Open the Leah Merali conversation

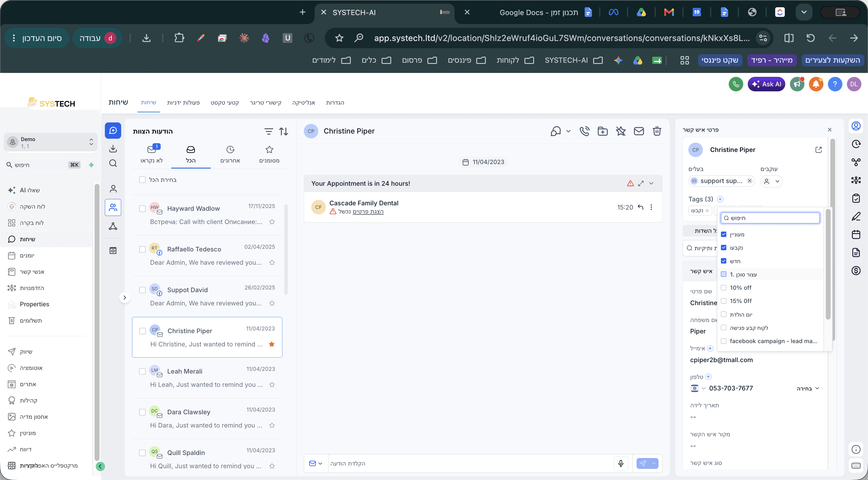tap(207, 378)
